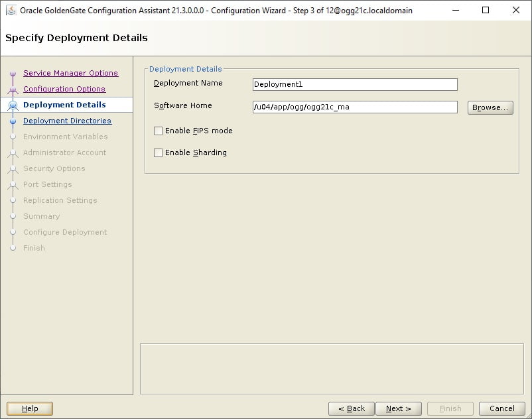Click the 'Deployment Name' label
The width and height of the screenshot is (532, 419).
point(188,83)
